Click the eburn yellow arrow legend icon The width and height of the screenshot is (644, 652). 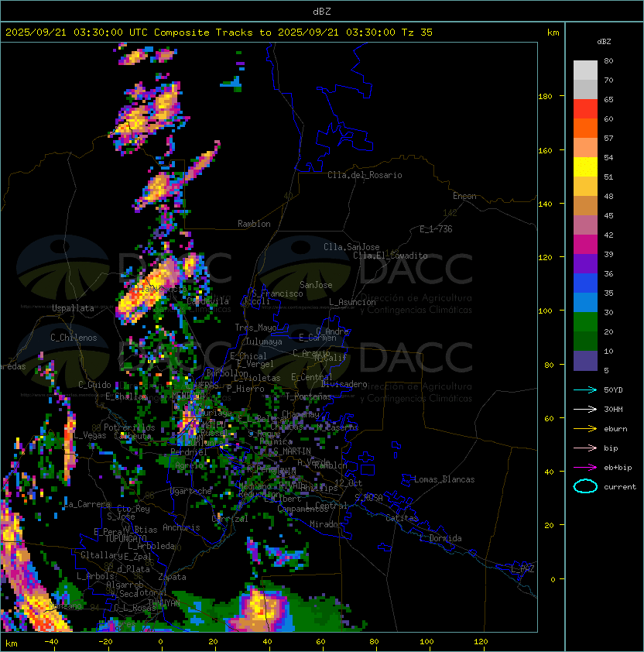click(x=585, y=429)
